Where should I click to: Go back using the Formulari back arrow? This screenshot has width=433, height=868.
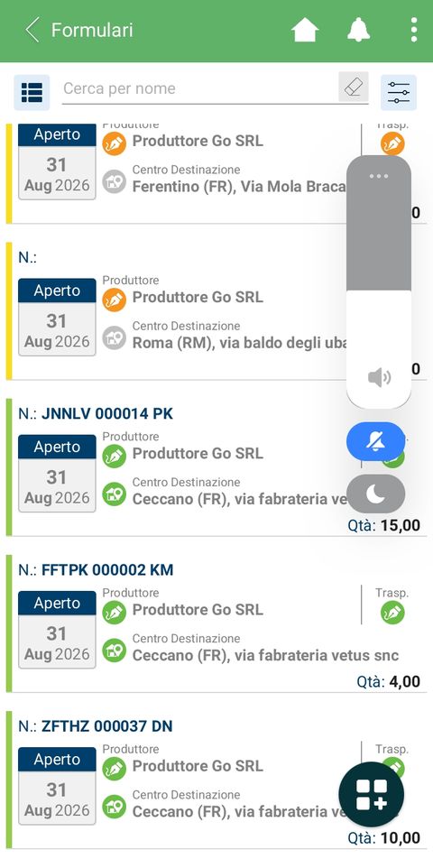(32, 30)
